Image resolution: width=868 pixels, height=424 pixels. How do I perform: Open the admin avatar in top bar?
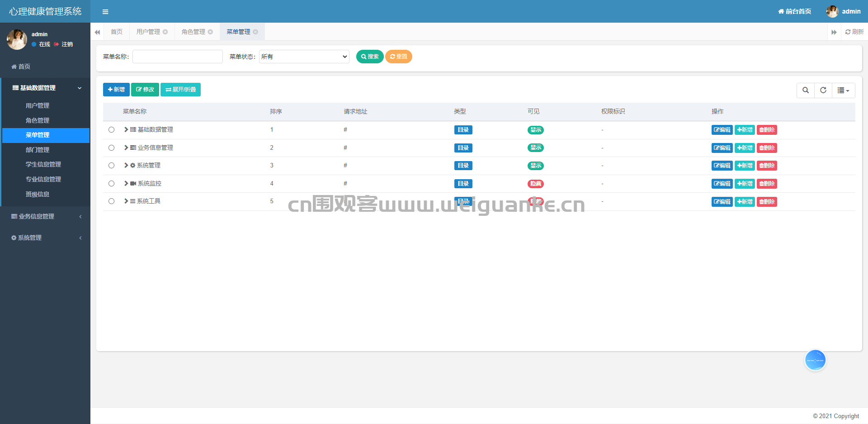point(832,11)
